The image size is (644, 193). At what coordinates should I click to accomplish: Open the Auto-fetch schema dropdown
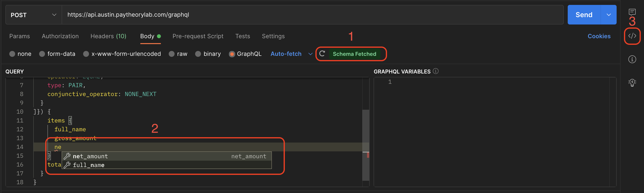291,54
